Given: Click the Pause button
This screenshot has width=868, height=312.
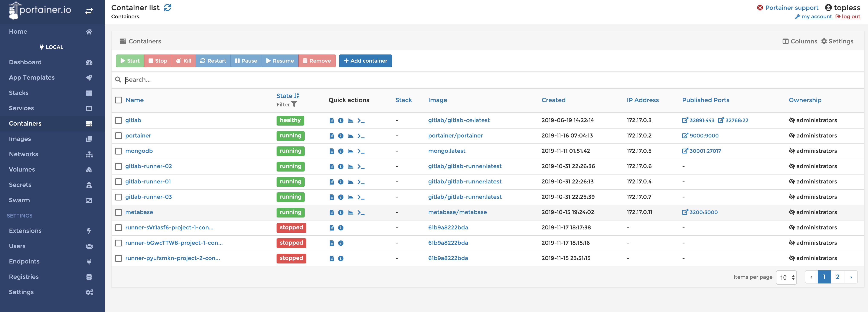Looking at the screenshot, I should click(246, 61).
